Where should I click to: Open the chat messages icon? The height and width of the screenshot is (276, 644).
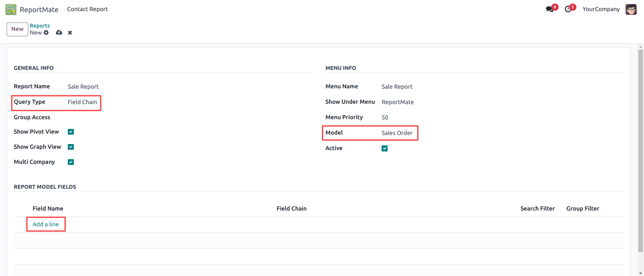[x=549, y=9]
